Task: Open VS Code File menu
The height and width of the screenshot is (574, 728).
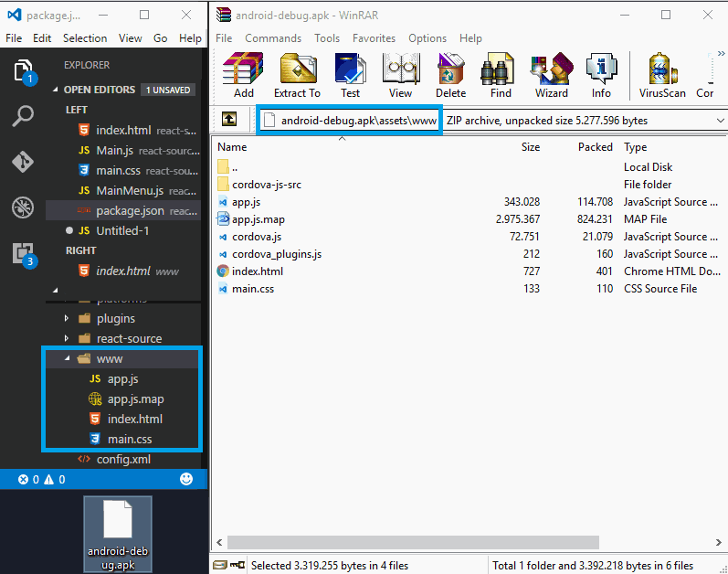Action: (14, 38)
